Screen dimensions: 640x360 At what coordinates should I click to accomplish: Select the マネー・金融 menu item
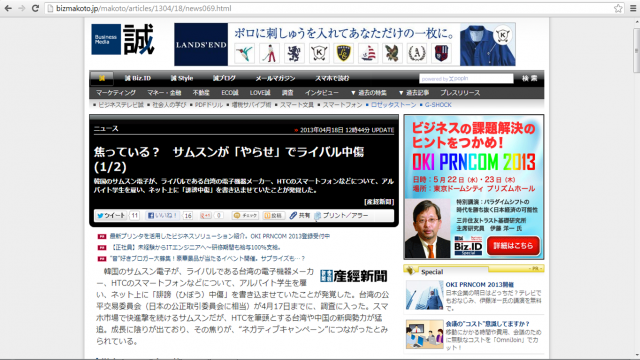click(164, 93)
